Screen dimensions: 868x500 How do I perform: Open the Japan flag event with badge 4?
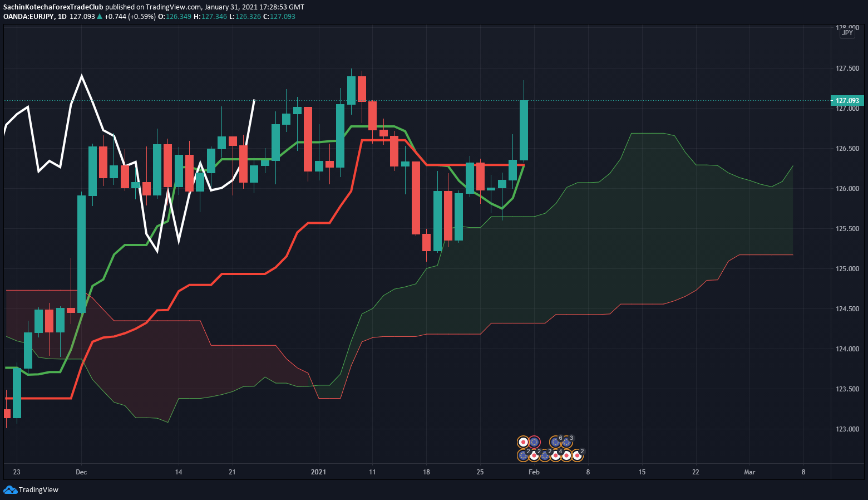[555, 455]
